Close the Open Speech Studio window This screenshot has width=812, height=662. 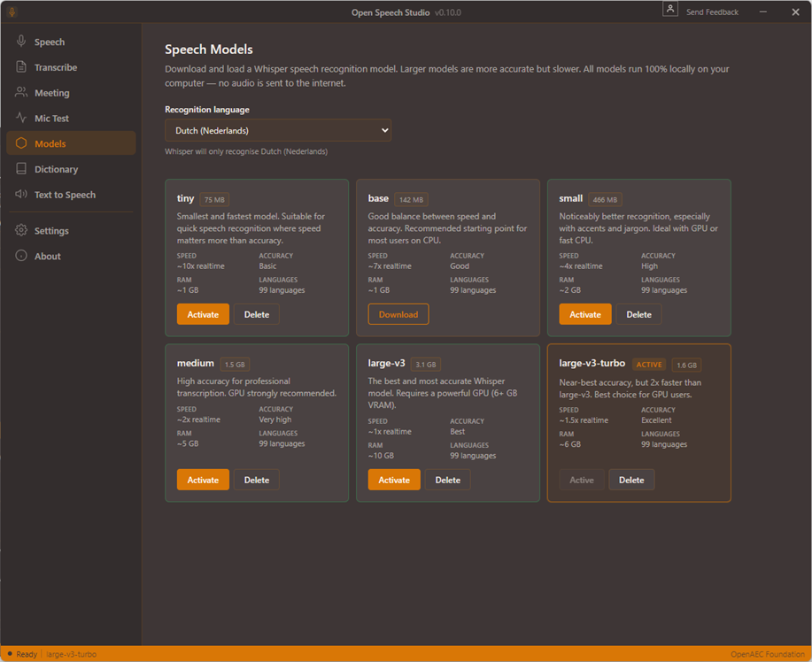coord(795,12)
